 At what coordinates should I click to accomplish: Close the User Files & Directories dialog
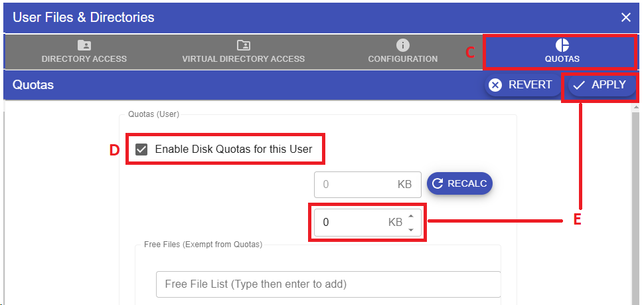point(626,17)
